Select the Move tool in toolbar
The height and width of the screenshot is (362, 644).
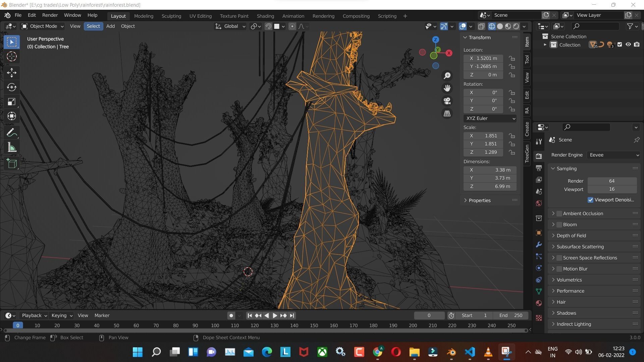tap(12, 73)
